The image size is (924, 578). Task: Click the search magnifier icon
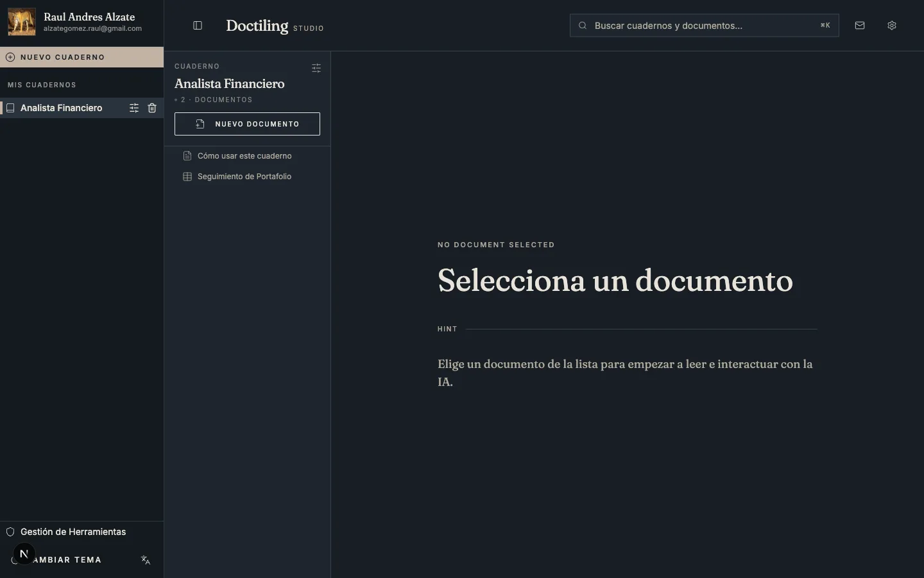point(583,26)
